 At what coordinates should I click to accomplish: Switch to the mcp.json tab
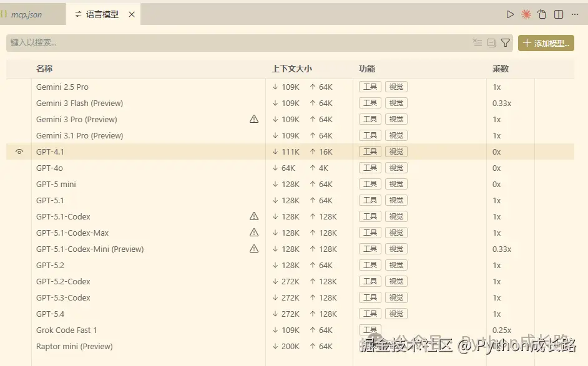(x=26, y=14)
